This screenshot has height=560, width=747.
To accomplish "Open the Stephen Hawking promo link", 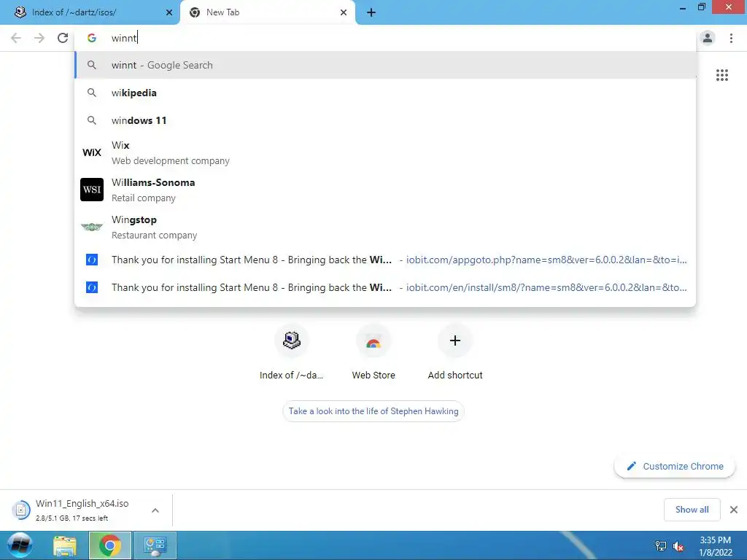I will (373, 411).
